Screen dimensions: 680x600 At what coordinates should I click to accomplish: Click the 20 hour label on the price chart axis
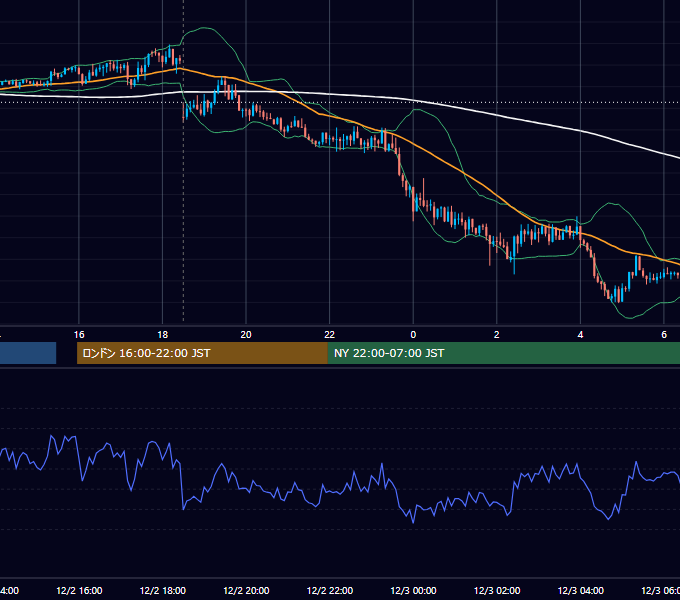(246, 335)
